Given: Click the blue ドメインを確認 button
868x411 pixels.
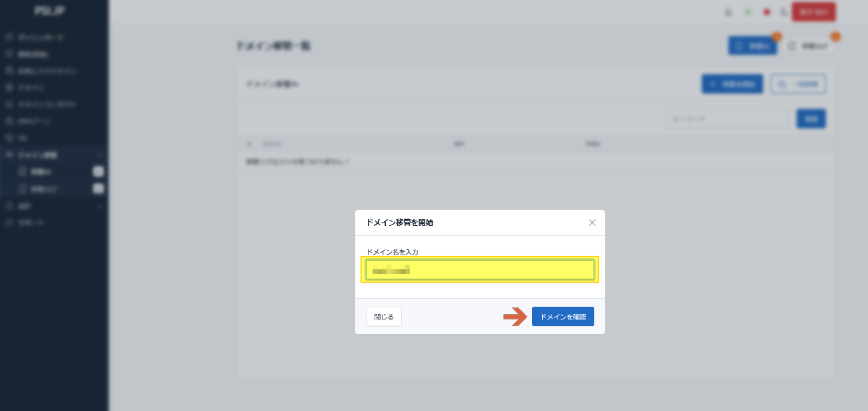Looking at the screenshot, I should (x=563, y=317).
